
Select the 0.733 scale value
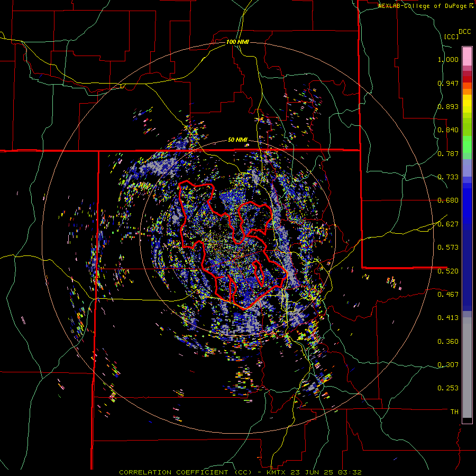click(x=448, y=177)
